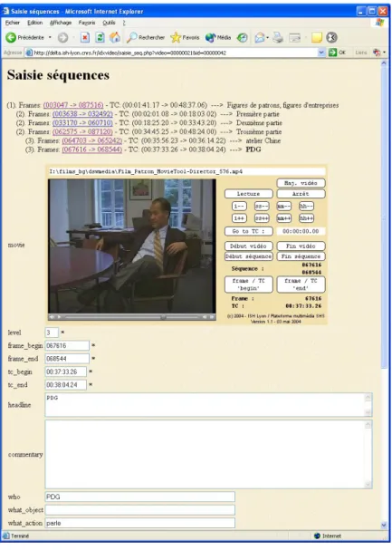Click the who text field containing PDG
The image size is (392, 550).
tap(139, 497)
